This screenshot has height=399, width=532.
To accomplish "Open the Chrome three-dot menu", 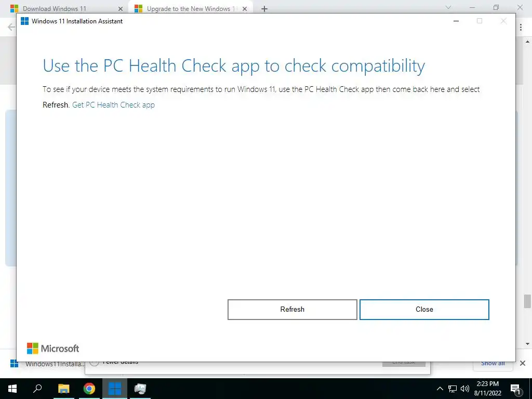I will coord(521,27).
